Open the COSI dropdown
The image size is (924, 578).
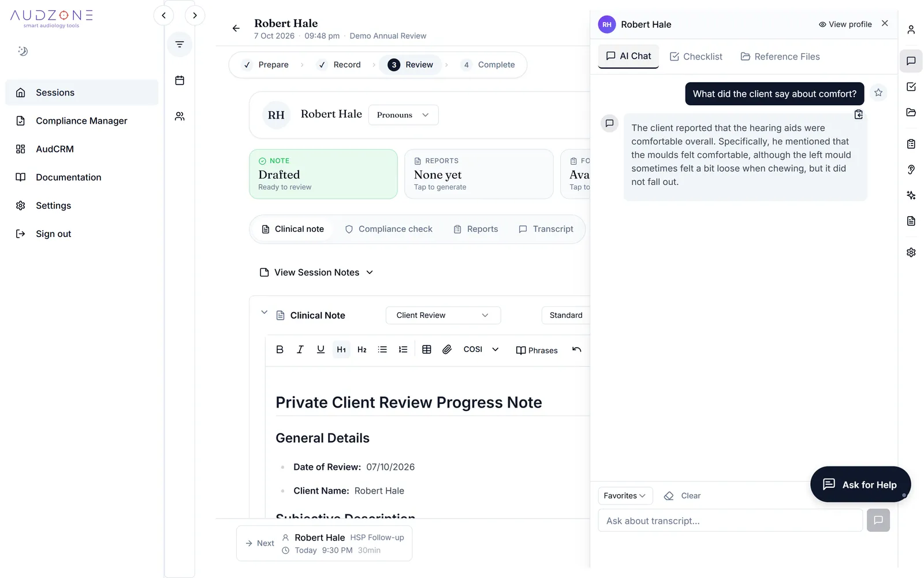(x=481, y=350)
